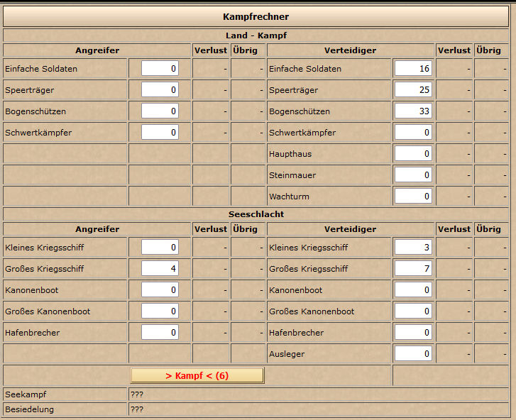Focus attacker Bogenschützen input field

(160, 111)
